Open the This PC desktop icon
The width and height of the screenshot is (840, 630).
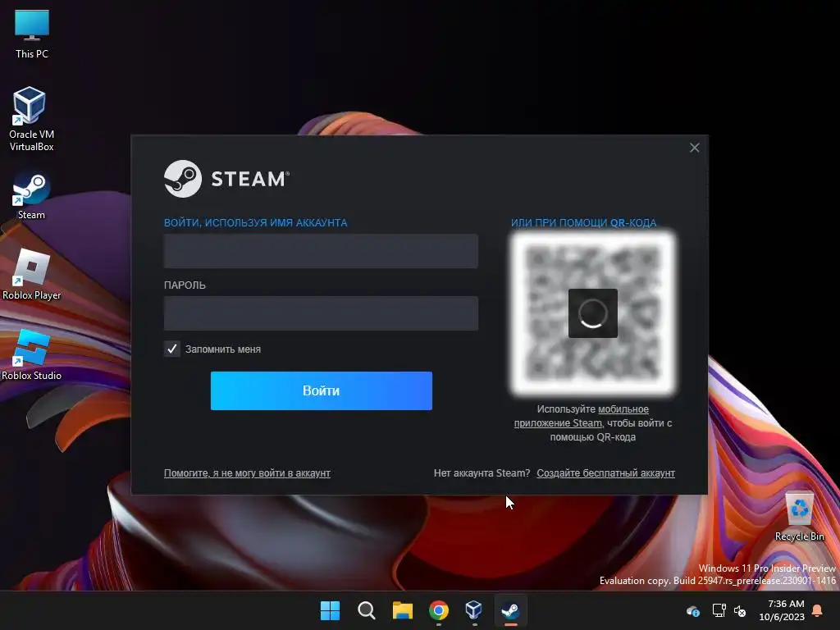32,34
